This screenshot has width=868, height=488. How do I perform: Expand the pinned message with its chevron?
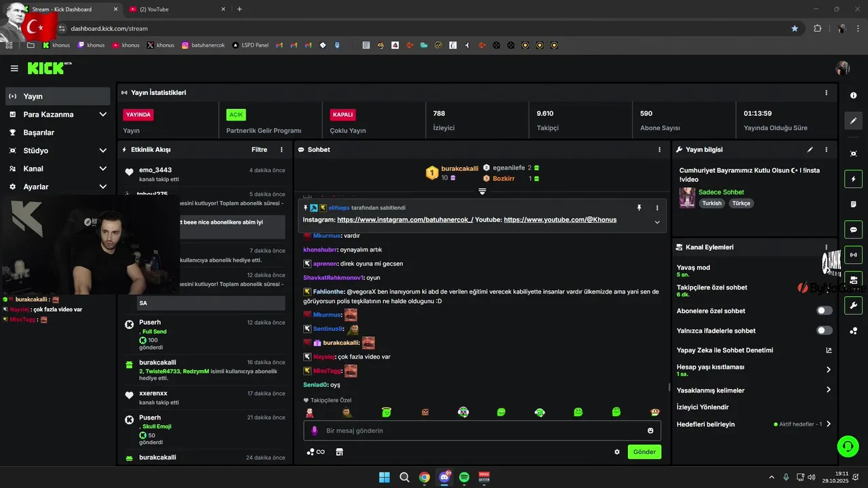click(x=657, y=222)
